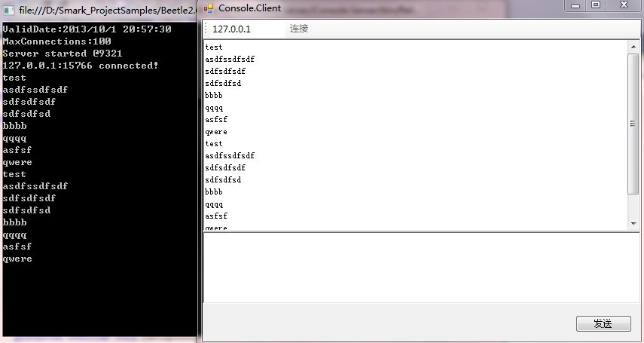Click the message log scrollbar thumb
The height and width of the screenshot is (343, 644).
tap(633, 124)
